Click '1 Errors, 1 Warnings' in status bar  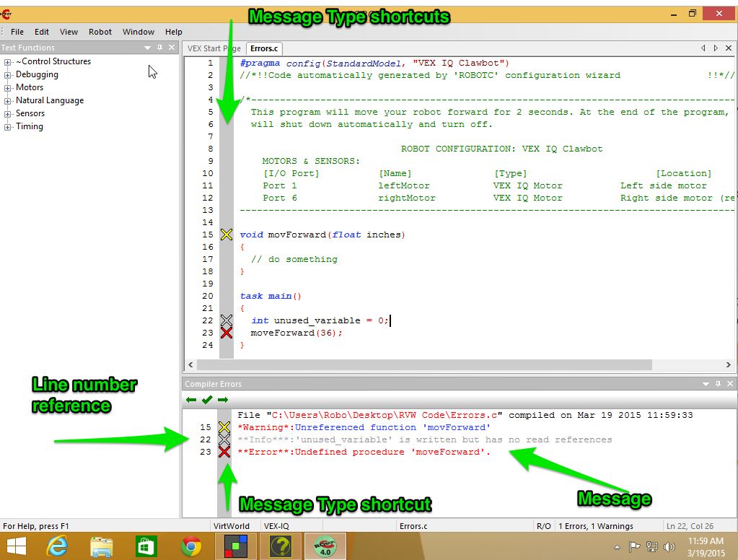pyautogui.click(x=596, y=526)
